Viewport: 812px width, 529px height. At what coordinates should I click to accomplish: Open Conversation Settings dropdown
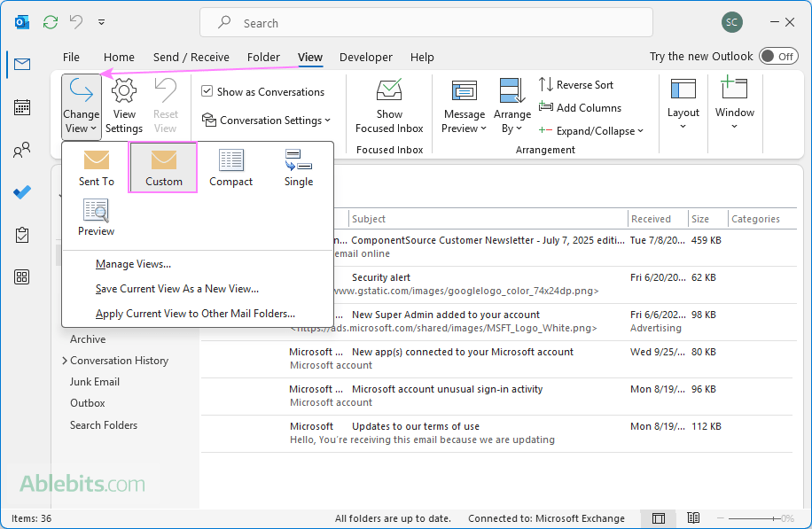point(266,121)
